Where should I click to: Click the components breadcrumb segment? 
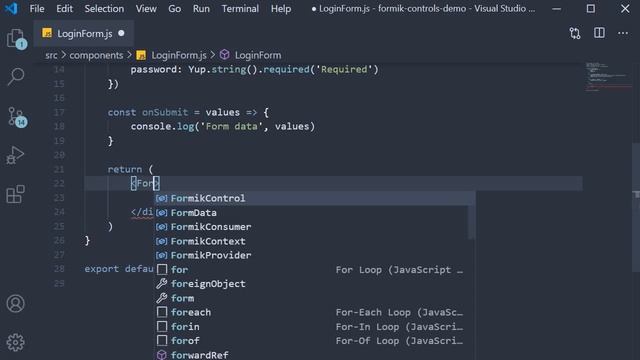pyautogui.click(x=96, y=55)
